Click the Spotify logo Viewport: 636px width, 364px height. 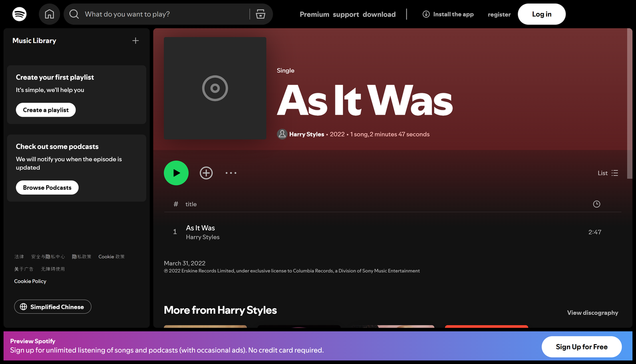[19, 14]
